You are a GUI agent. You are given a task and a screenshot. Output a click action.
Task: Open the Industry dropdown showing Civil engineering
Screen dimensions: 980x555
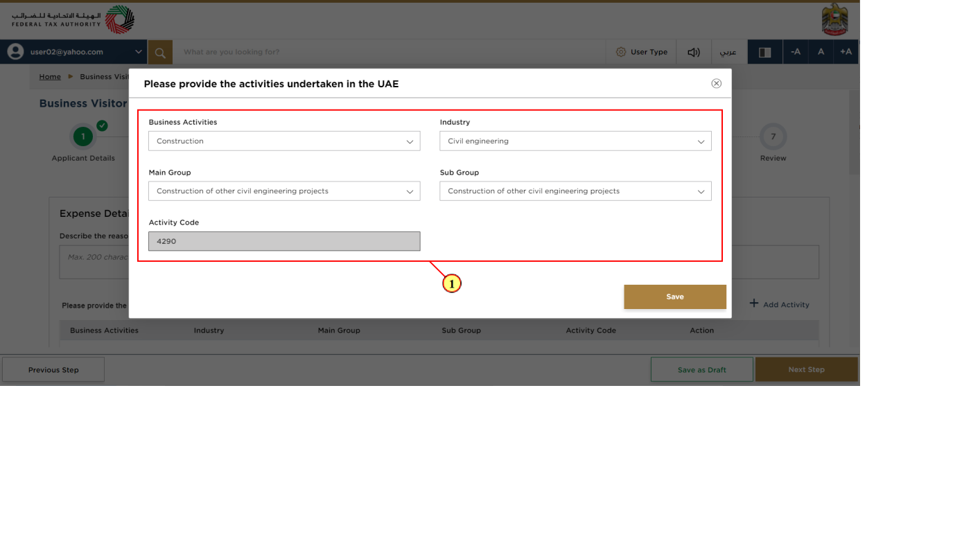575,141
